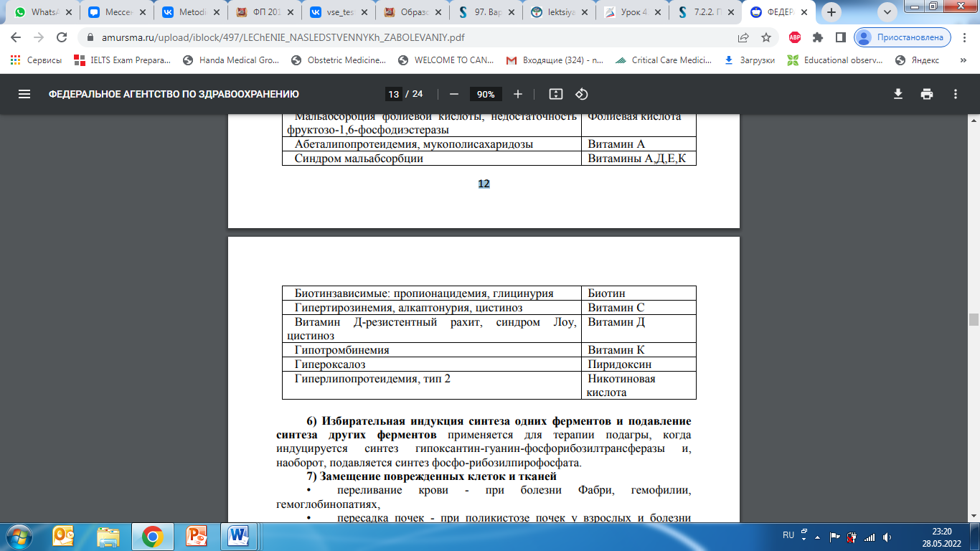
Task: Open a new browser tab
Action: tap(832, 12)
